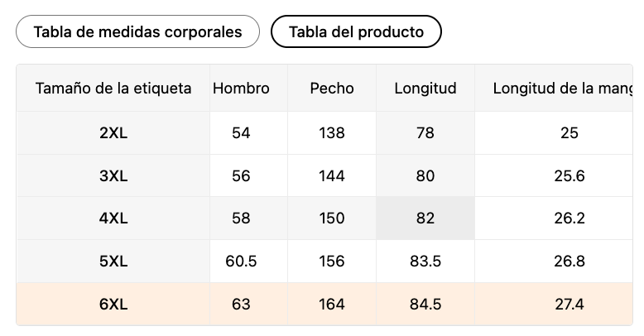This screenshot has width=644, height=336.
Task: Click the highlighted 82 length cell
Action: 425,218
